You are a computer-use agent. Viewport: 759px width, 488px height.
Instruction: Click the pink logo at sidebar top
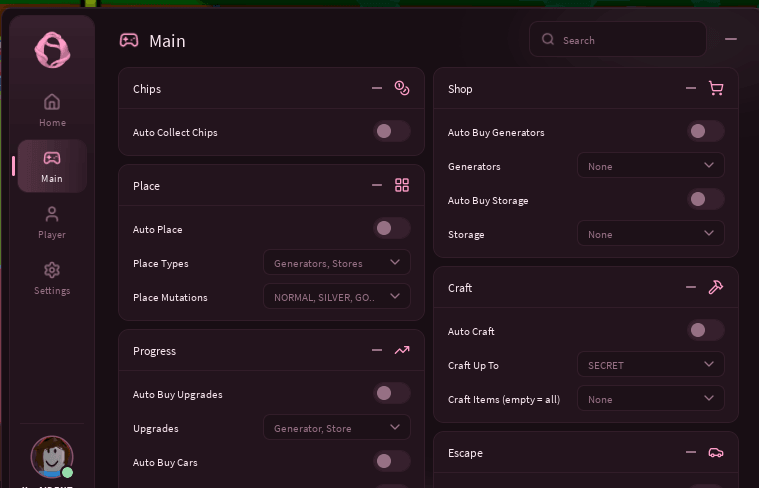(52, 50)
